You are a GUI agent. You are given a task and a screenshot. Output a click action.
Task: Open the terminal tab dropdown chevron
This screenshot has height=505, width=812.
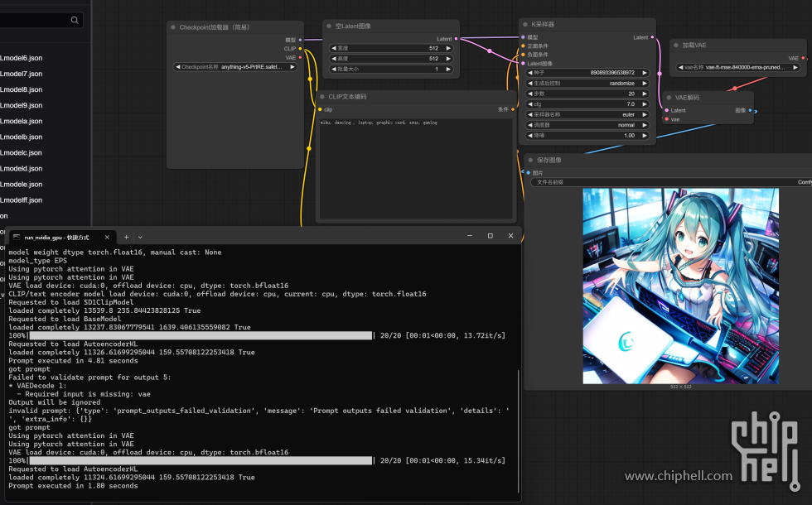[140, 237]
